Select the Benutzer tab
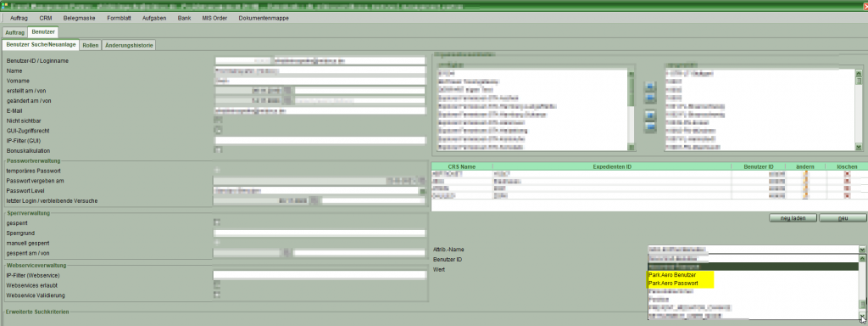The image size is (868, 326). pyautogui.click(x=43, y=32)
